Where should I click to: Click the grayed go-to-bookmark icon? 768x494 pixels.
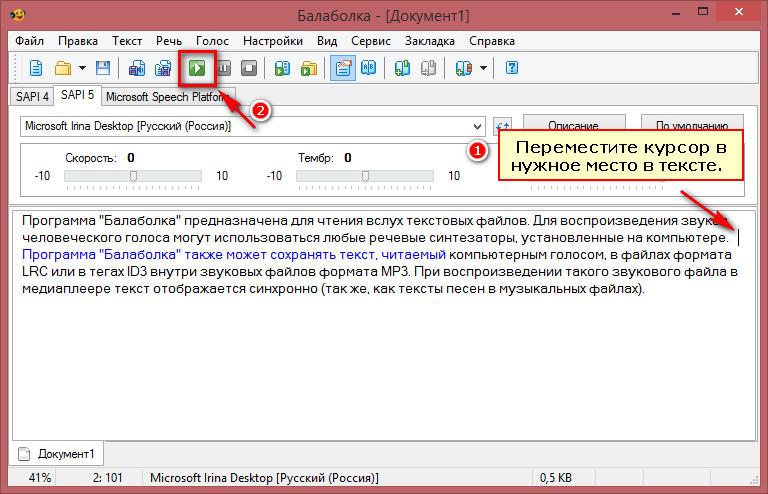pyautogui.click(x=428, y=68)
